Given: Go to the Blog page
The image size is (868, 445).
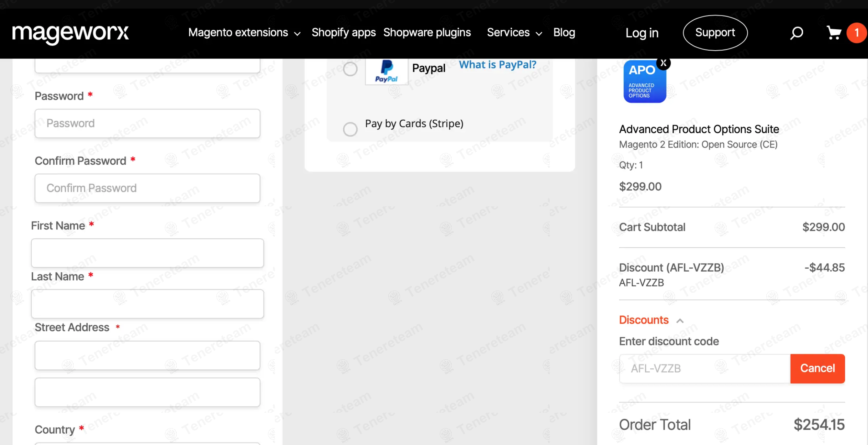Looking at the screenshot, I should [564, 33].
